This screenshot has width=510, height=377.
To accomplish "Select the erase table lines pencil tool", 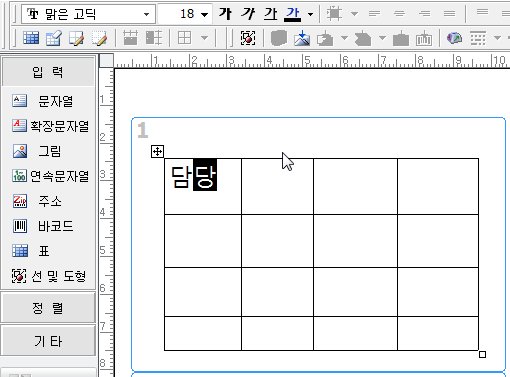I will coord(99,38).
